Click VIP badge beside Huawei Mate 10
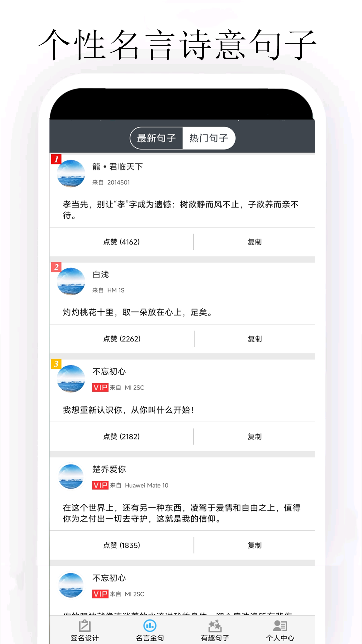 [100, 485]
